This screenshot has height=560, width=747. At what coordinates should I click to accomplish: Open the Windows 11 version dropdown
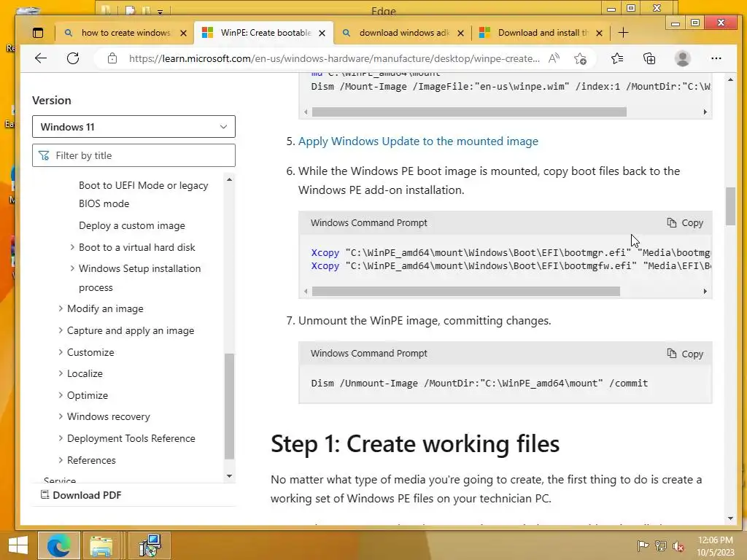(134, 127)
